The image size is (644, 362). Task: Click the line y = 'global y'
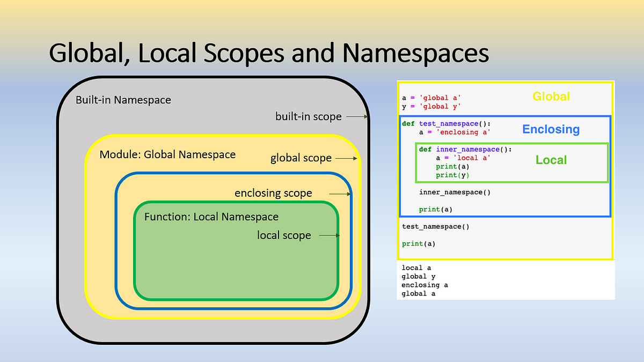[x=431, y=106]
